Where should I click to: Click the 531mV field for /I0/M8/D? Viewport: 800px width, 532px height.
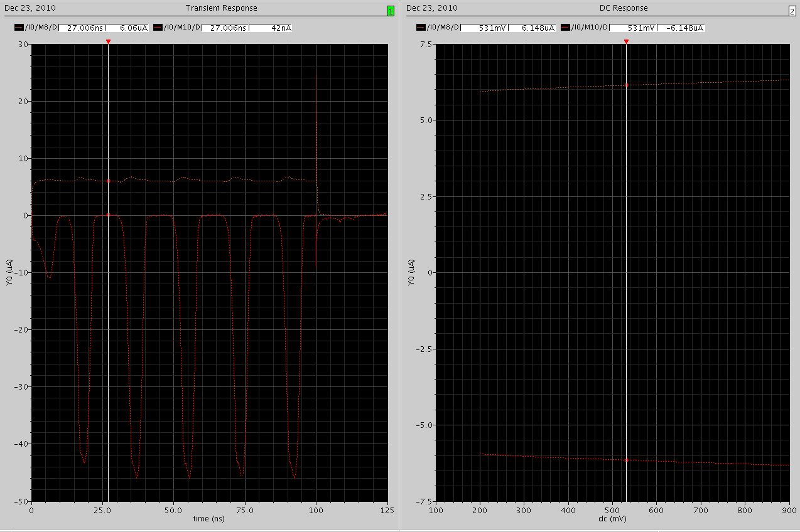(x=484, y=28)
